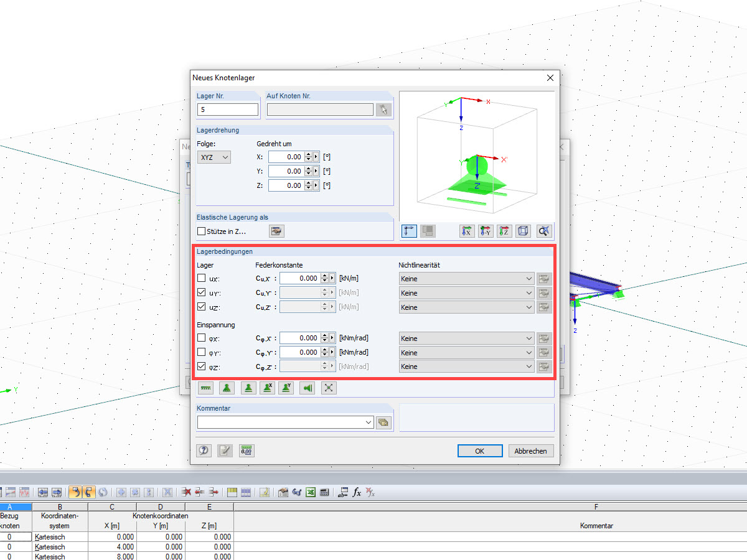
Task: Enable the uX' support checkbox
Action: (201, 278)
